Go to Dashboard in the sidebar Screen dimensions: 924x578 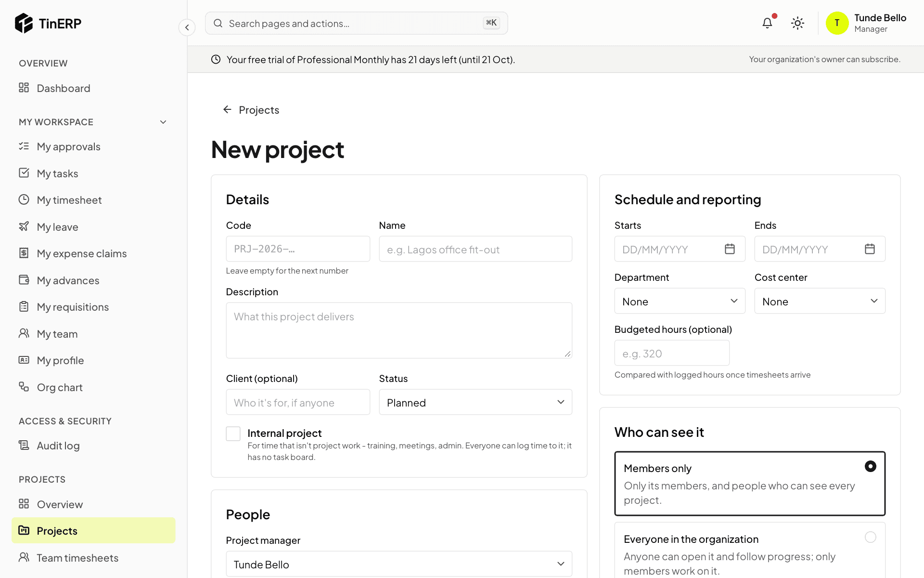[x=93, y=88]
